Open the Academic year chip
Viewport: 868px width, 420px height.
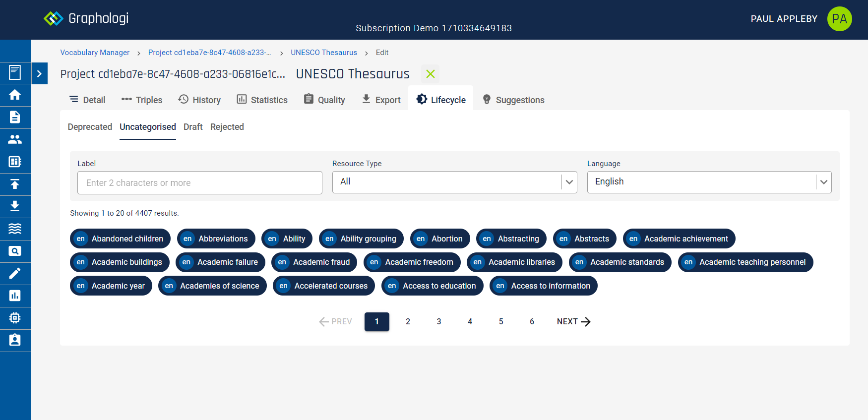click(x=111, y=286)
